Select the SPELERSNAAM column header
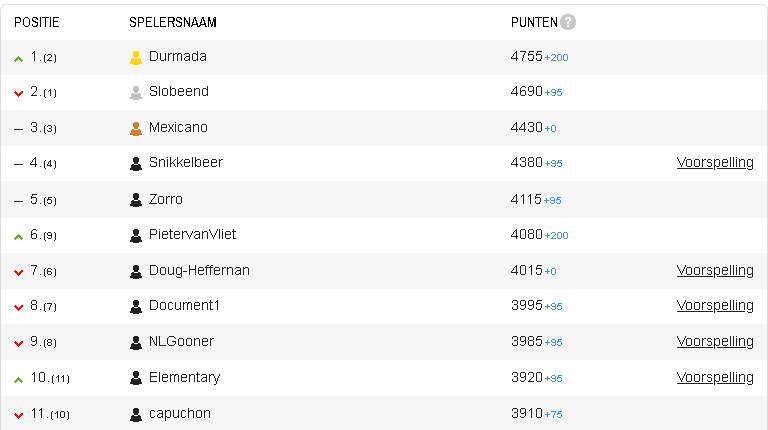Viewport: 768px width, 430px height. [x=173, y=23]
